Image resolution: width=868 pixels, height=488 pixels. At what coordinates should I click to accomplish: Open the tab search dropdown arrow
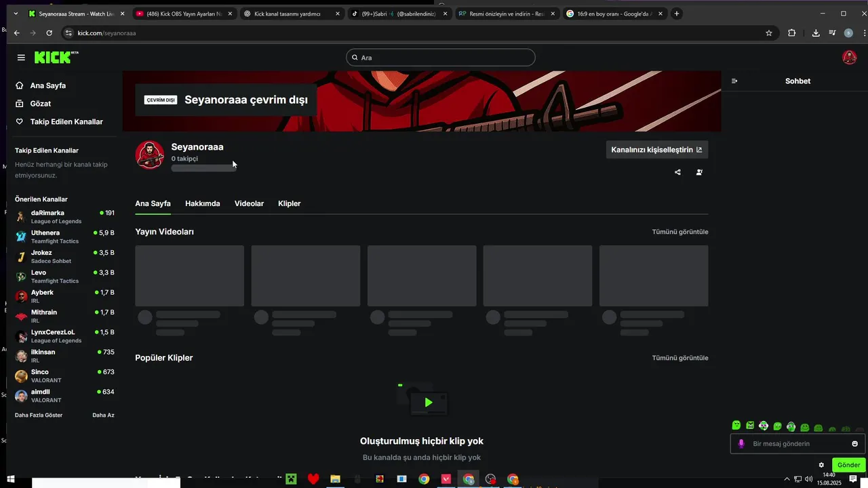(x=16, y=14)
